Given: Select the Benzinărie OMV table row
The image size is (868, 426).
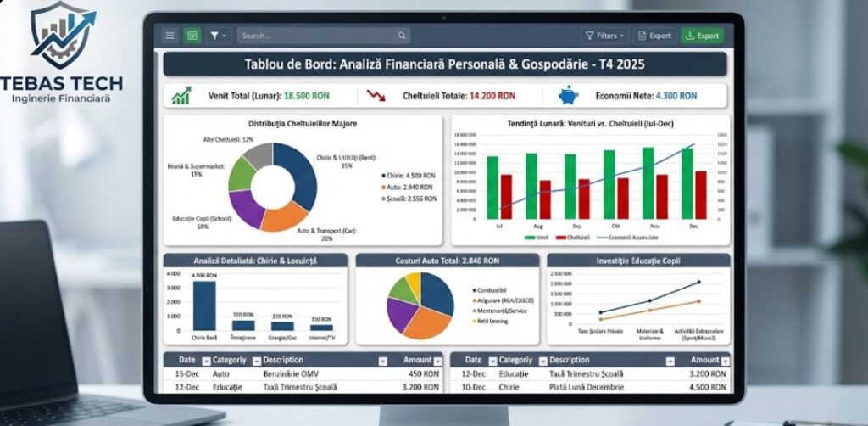Looking at the screenshot, I should tap(303, 373).
